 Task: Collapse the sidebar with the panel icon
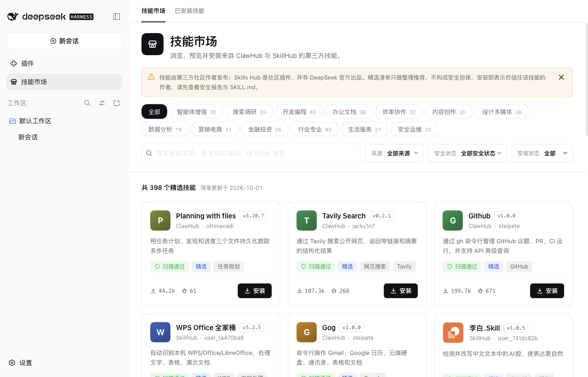117,17
